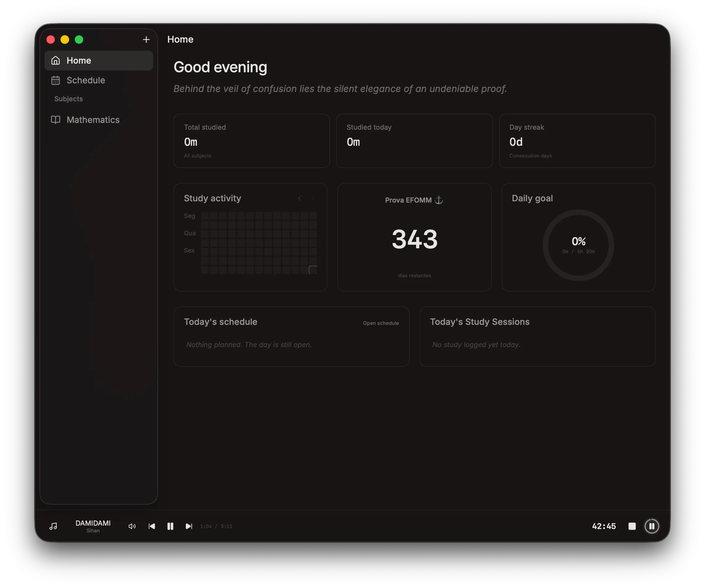This screenshot has width=705, height=588.
Task: Select the Mathematics subject
Action: (x=99, y=120)
